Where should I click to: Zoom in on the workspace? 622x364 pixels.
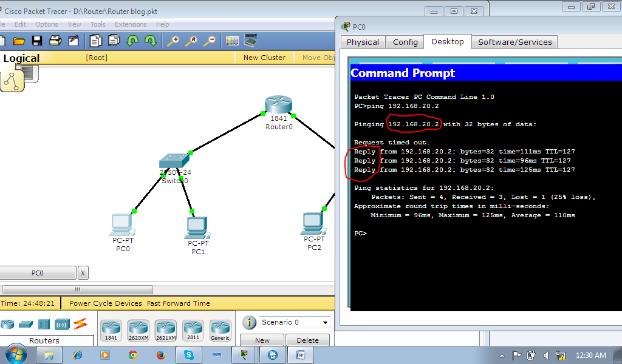pyautogui.click(x=173, y=41)
